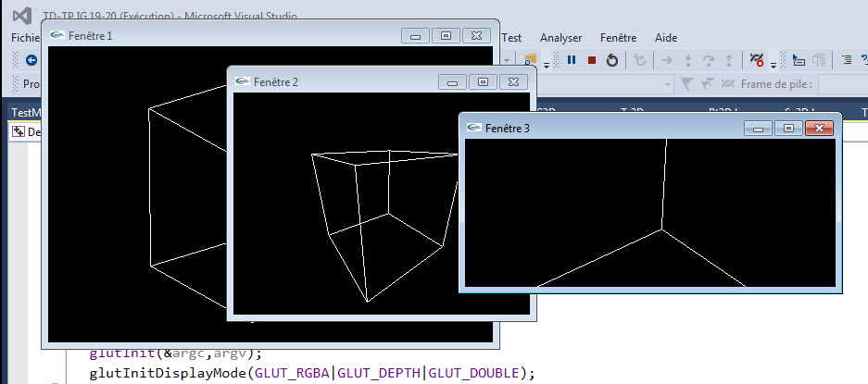Maximize the Fenêtre 2 window

click(x=482, y=82)
